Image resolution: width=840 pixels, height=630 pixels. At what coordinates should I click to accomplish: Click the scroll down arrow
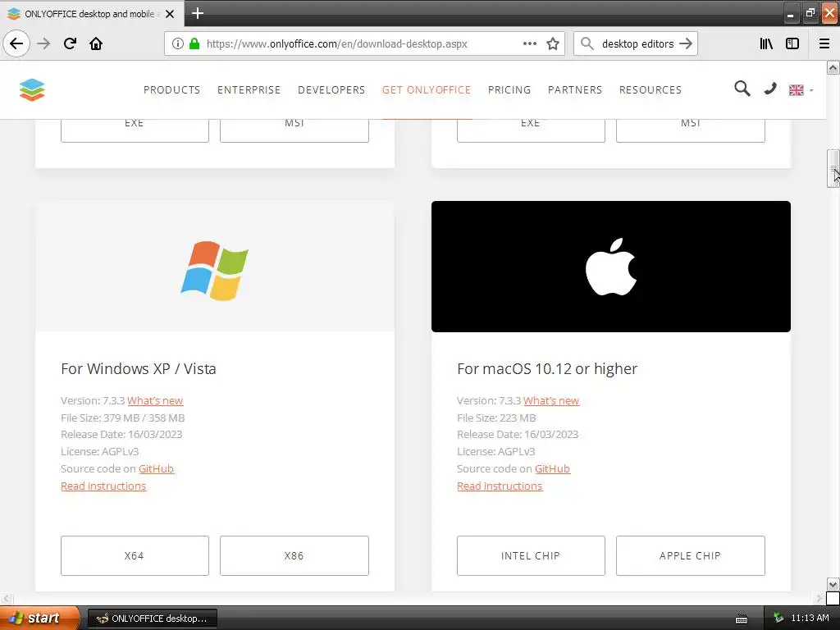833,584
